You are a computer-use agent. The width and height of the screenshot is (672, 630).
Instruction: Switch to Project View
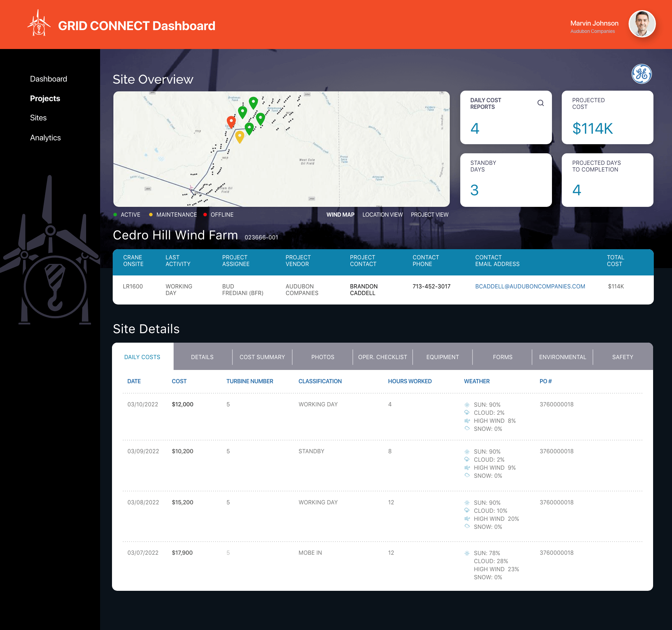pyautogui.click(x=429, y=215)
